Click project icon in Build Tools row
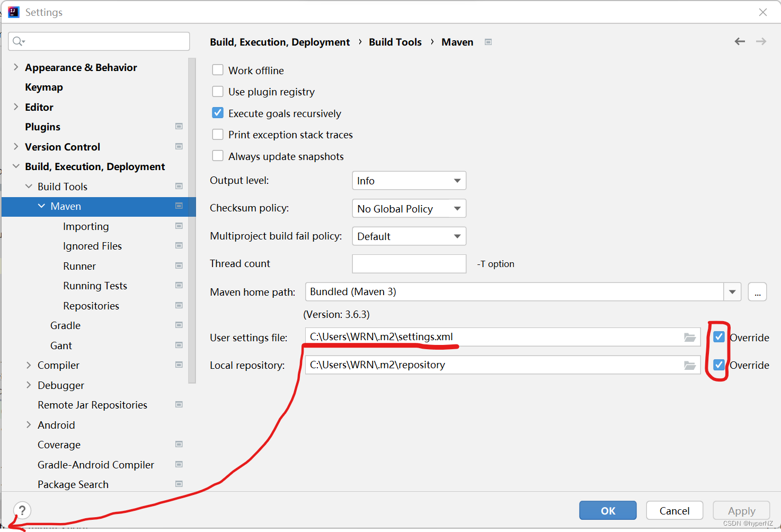 pos(179,186)
